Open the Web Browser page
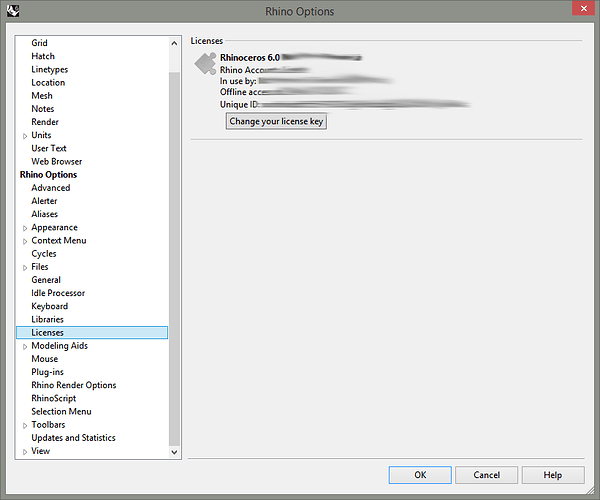The height and width of the screenshot is (500, 600). coord(57,161)
